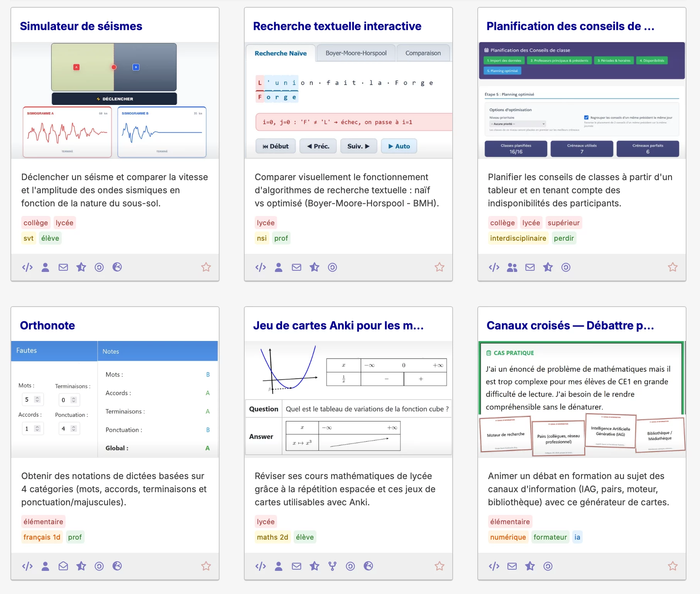The height and width of the screenshot is (594, 700).
Task: Click the code icon on Simulateur de séismes card
Action: pyautogui.click(x=27, y=267)
